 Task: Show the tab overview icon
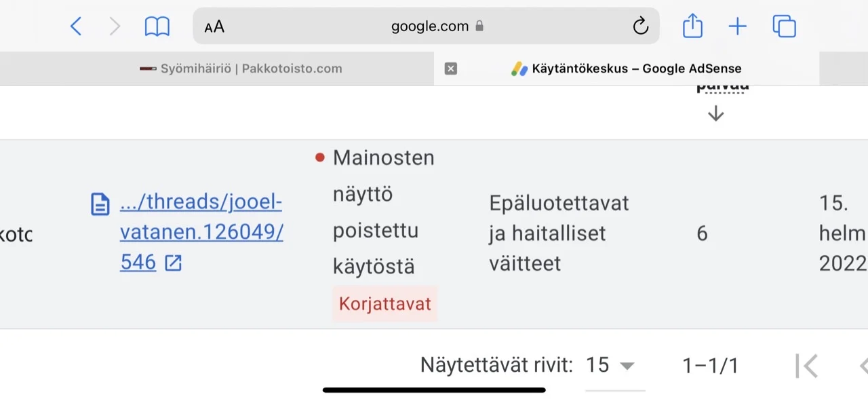coord(784,26)
